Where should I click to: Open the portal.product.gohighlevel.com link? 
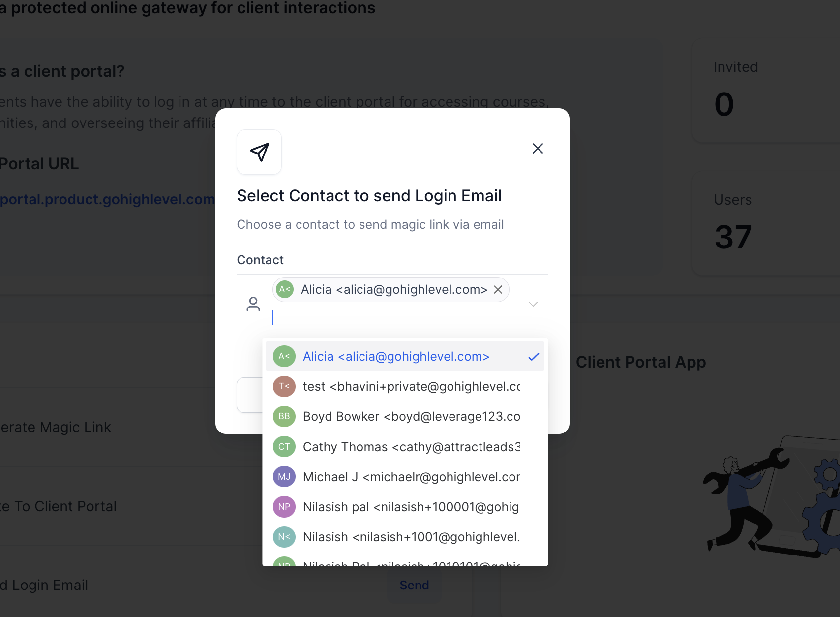[x=107, y=199]
